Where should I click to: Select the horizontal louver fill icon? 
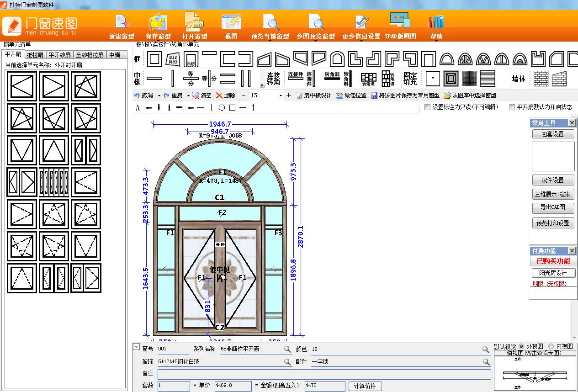[488, 79]
